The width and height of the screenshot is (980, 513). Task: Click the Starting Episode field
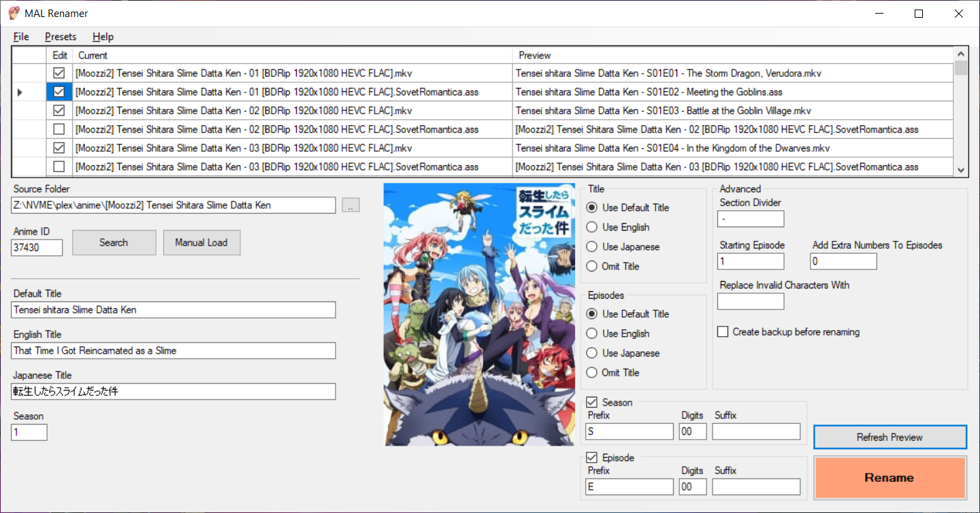751,261
